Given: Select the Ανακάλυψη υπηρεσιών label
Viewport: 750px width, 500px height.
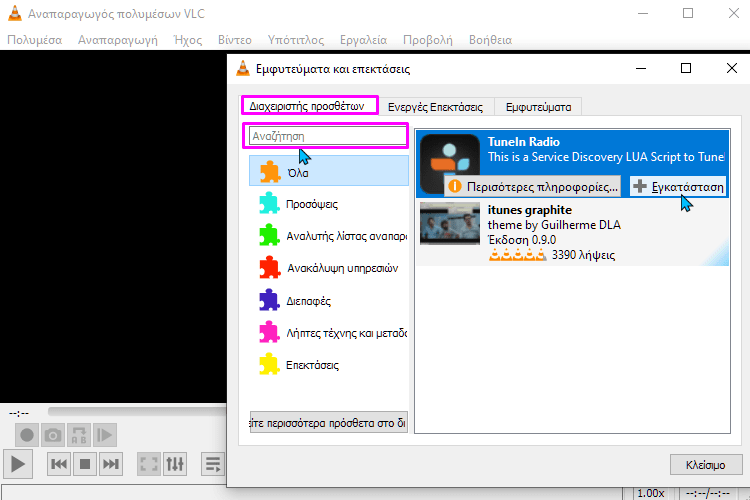Looking at the screenshot, I should [x=342, y=268].
